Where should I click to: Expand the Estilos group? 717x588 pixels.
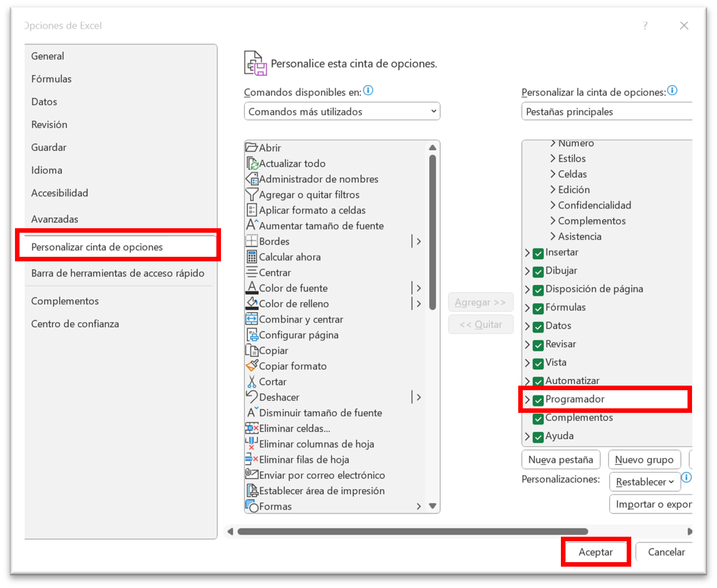pos(553,158)
